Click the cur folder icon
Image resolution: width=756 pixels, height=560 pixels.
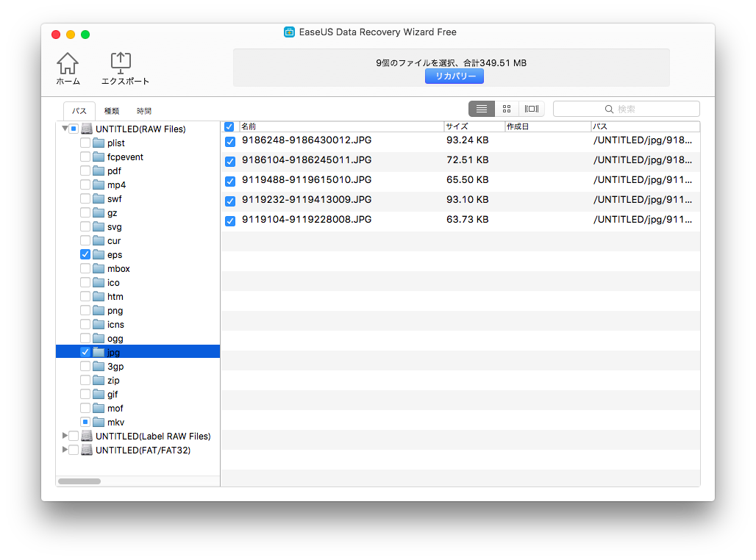click(99, 241)
